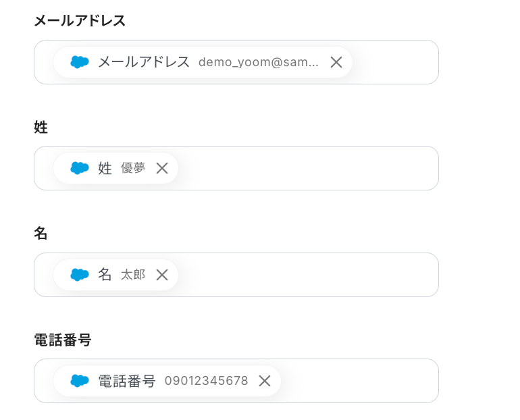Click the 09012345678 phone value
Viewport: 520px width, 420px height.
tap(206, 381)
